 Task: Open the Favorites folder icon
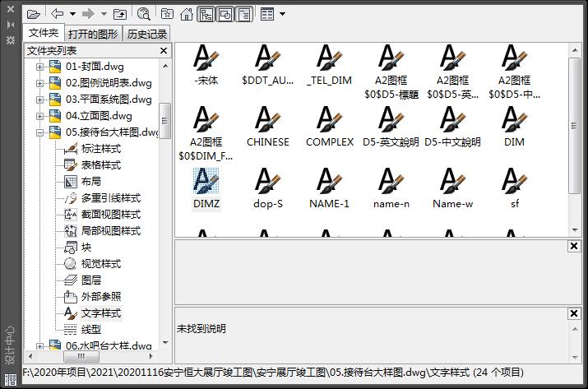coord(167,14)
